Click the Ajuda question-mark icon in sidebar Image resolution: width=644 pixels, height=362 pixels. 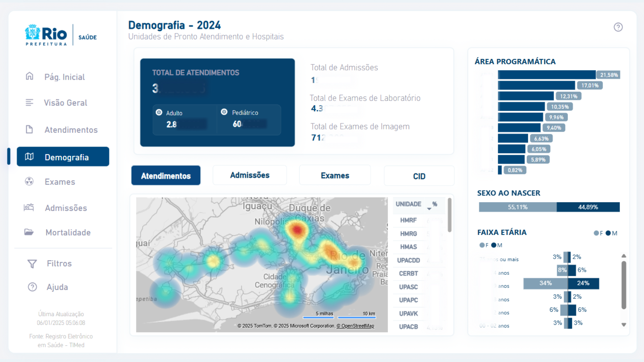tap(32, 287)
